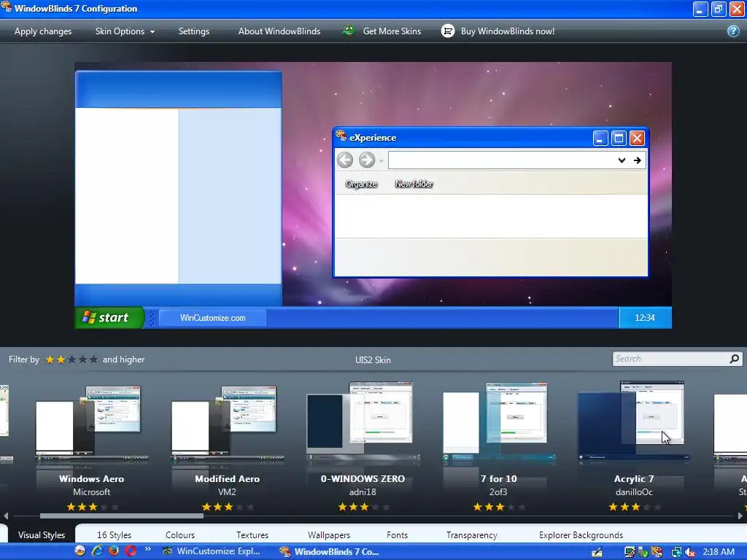Click small dropdown arrow beside preview forward button
Viewport: 747px width, 560px height.
pyautogui.click(x=381, y=161)
